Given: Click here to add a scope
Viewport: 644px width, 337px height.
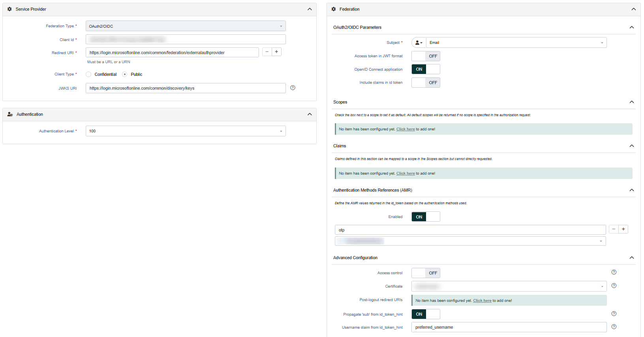Looking at the screenshot, I should click(x=406, y=129).
